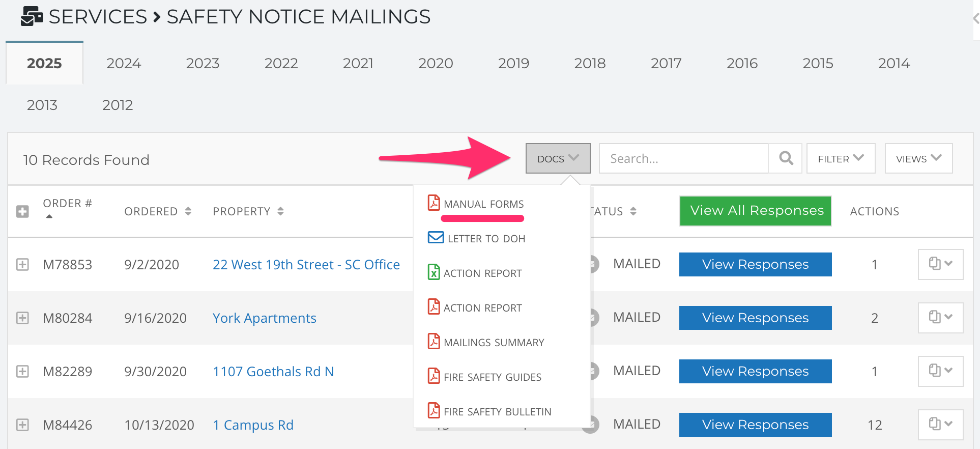The height and width of the screenshot is (449, 980).
Task: Sort by PROPERTY column
Action: pos(248,211)
